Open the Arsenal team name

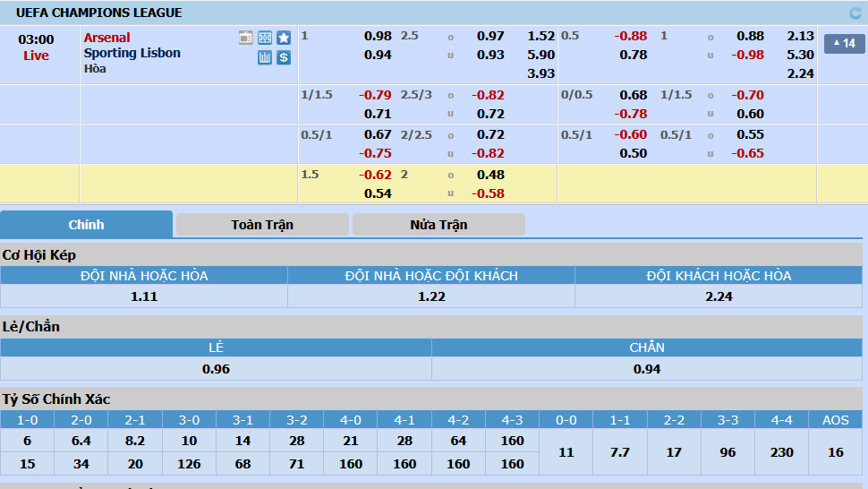(x=106, y=38)
